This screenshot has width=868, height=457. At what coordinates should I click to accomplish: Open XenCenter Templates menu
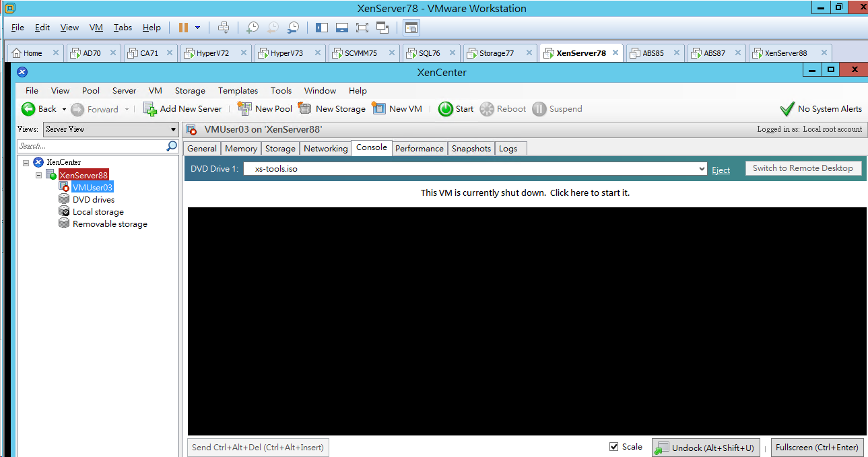coord(238,90)
